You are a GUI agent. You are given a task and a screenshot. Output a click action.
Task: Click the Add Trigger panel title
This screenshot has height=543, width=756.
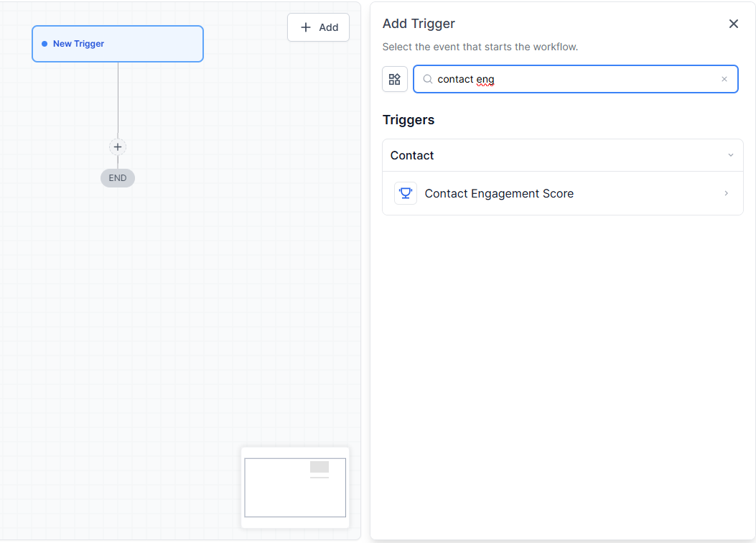[419, 24]
